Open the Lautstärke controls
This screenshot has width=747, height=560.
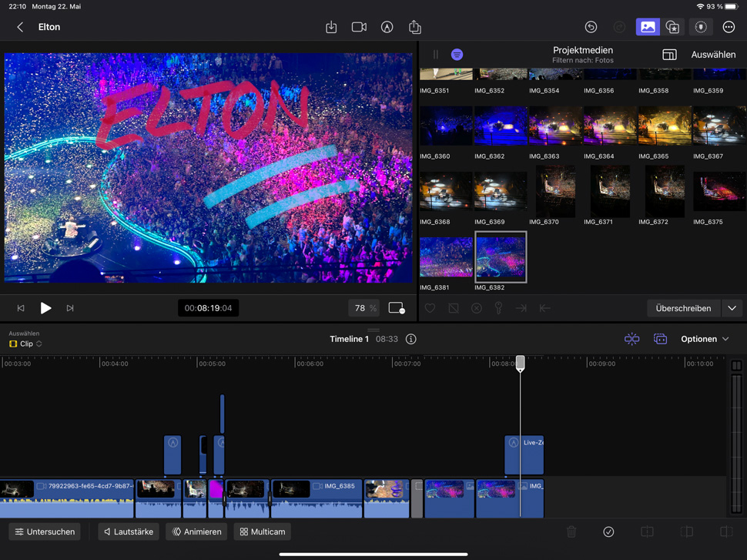pyautogui.click(x=129, y=531)
